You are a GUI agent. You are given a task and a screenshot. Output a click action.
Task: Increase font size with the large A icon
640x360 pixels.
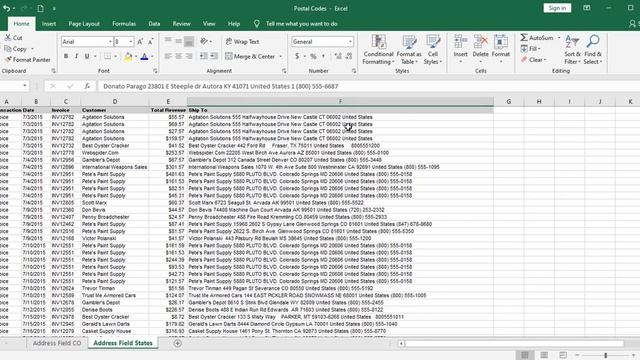coord(140,42)
